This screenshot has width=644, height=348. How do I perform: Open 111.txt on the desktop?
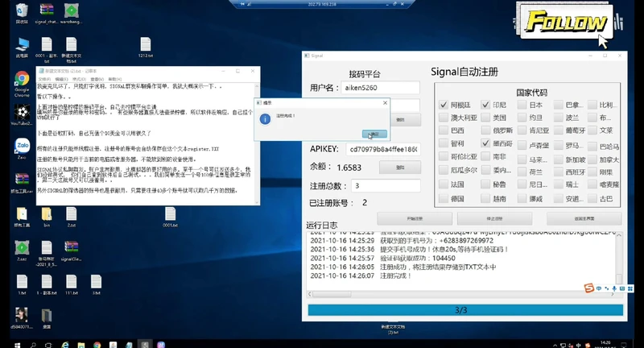click(71, 284)
